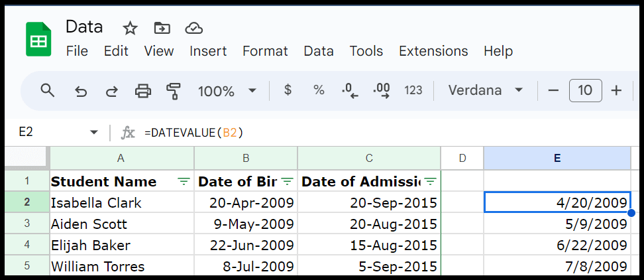The image size is (644, 280).
Task: Open the Tools menu
Action: pos(366,51)
